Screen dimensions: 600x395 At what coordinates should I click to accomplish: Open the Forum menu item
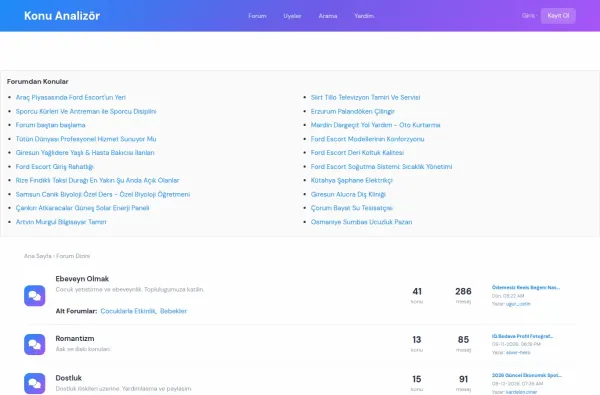click(257, 16)
